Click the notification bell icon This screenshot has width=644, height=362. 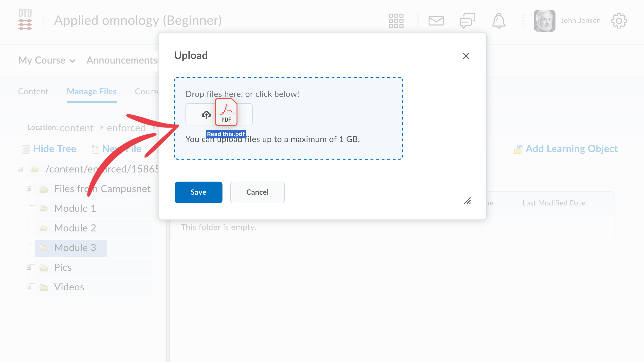pos(499,21)
